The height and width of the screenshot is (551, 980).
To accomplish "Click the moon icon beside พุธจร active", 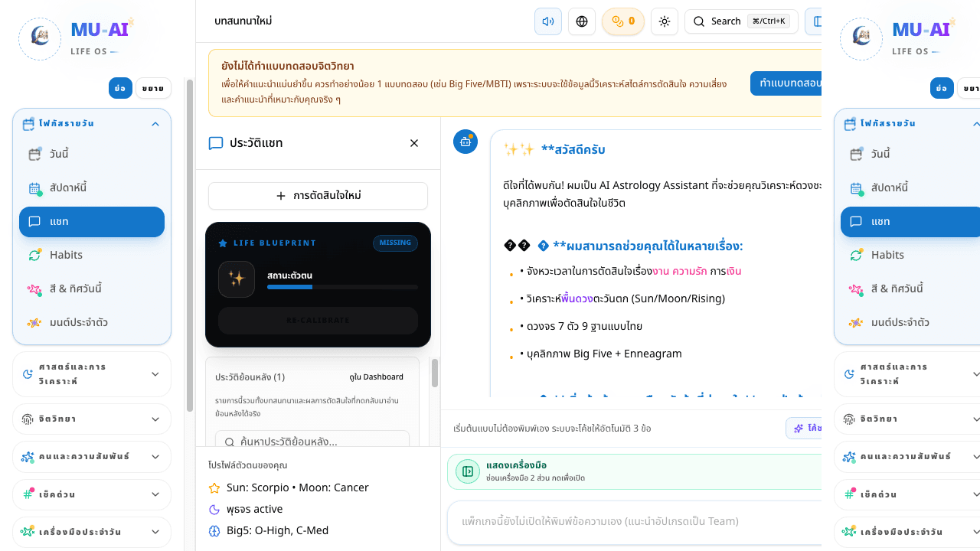I will (214, 509).
